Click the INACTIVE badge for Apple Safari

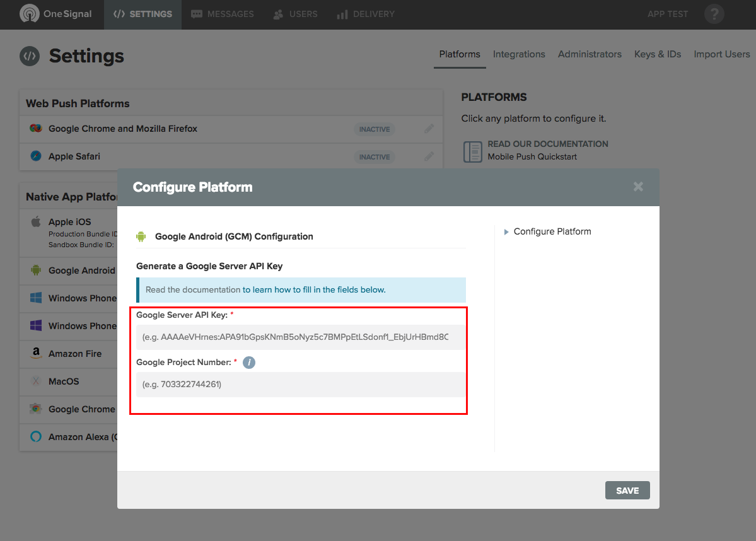tap(375, 157)
